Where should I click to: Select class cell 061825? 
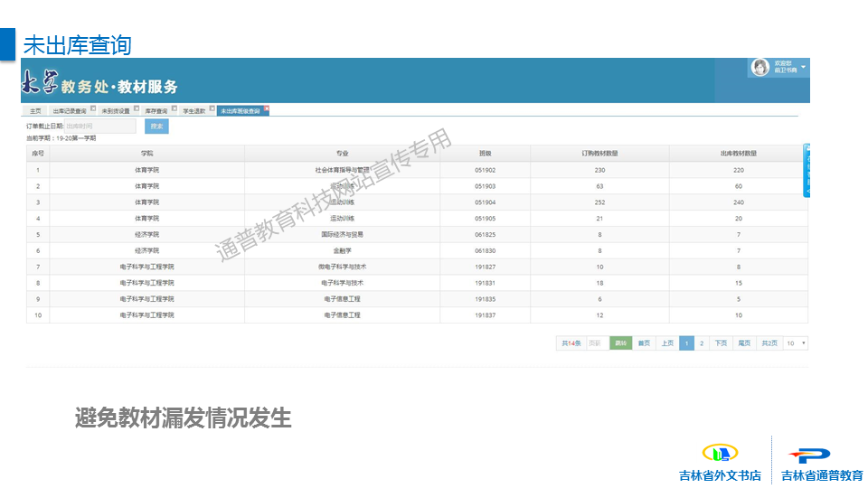pos(485,235)
